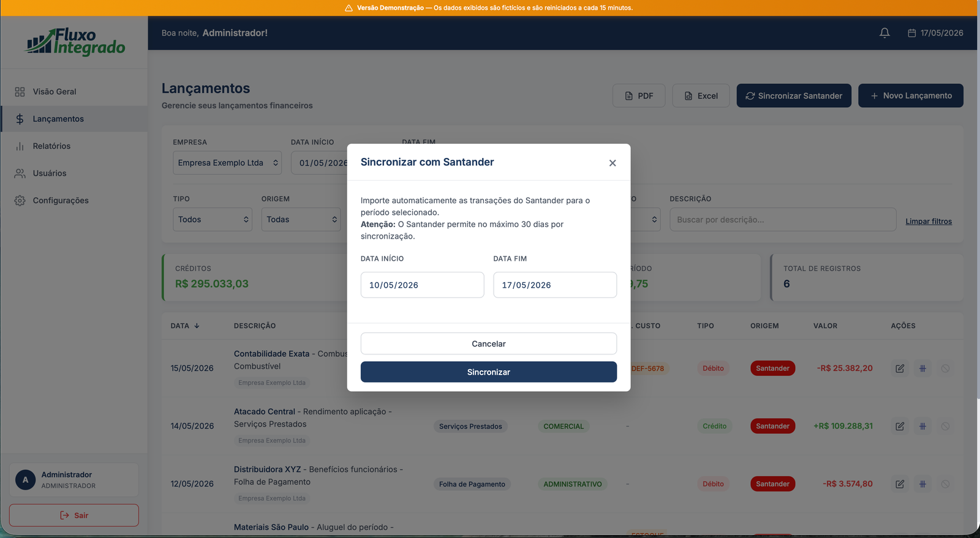Click the demo version warning icon

click(x=349, y=8)
